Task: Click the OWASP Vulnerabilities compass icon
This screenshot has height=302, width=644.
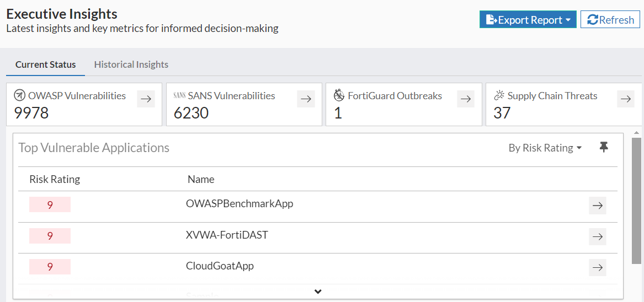Action: click(19, 96)
